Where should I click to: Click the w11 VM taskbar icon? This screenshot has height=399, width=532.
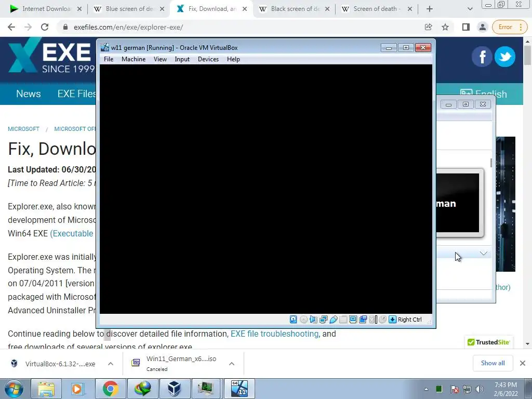240,389
